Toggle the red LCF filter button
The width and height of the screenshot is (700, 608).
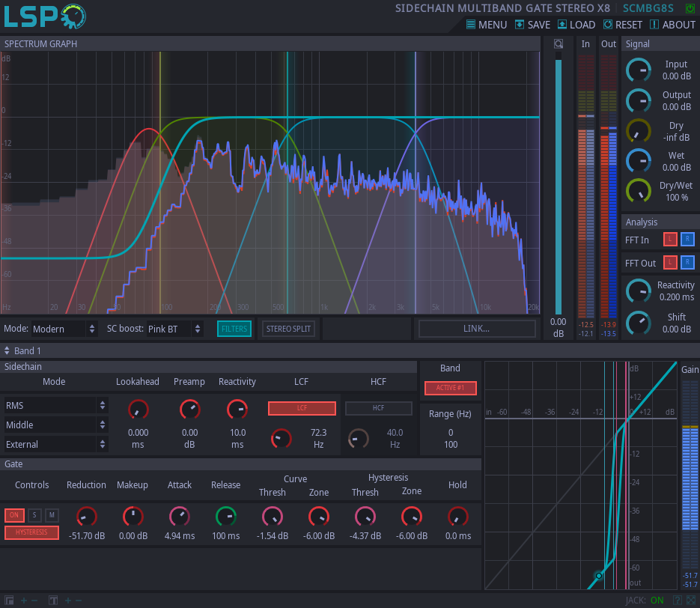(x=302, y=408)
